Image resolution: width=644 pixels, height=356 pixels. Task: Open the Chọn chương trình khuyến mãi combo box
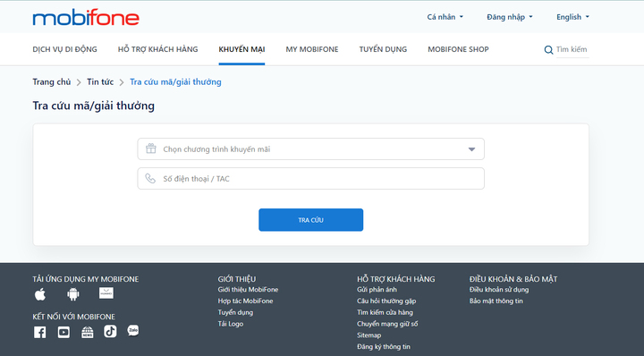click(x=311, y=149)
